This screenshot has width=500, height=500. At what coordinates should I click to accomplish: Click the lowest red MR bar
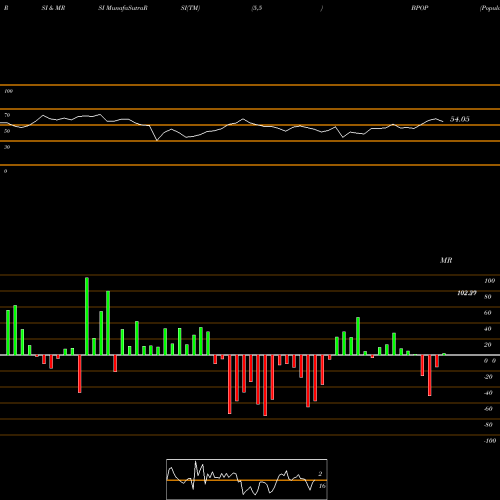click(x=265, y=385)
